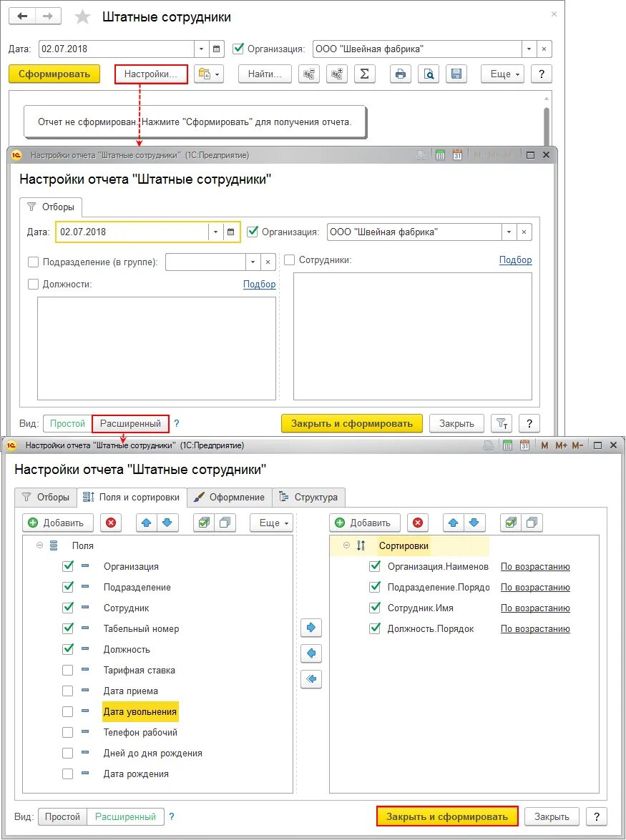Check the Тарифная ставка field
This screenshot has width=626, height=840.
[x=67, y=670]
